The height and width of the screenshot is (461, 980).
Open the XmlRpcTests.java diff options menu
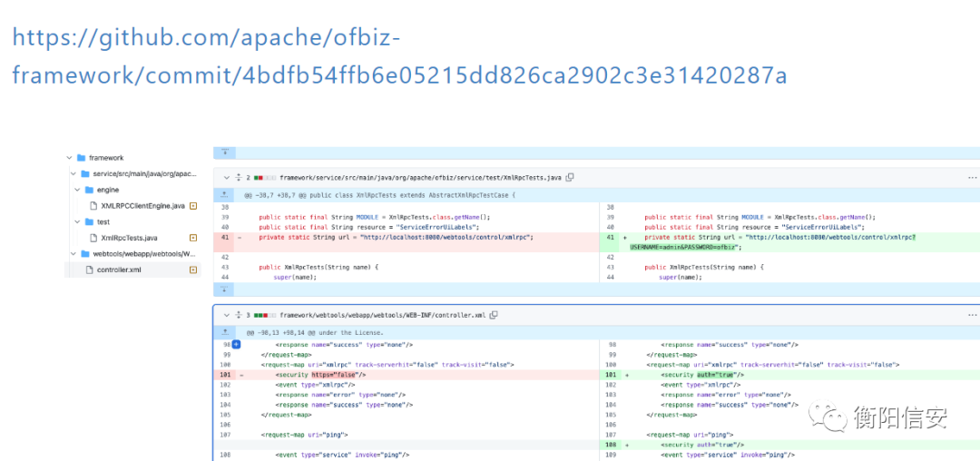pyautogui.click(x=972, y=177)
